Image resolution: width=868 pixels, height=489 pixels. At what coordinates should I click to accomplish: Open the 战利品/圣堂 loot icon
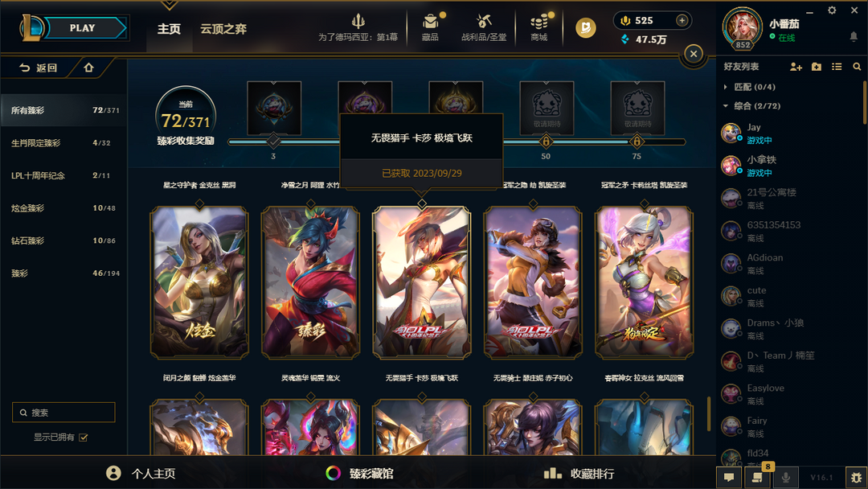(484, 23)
